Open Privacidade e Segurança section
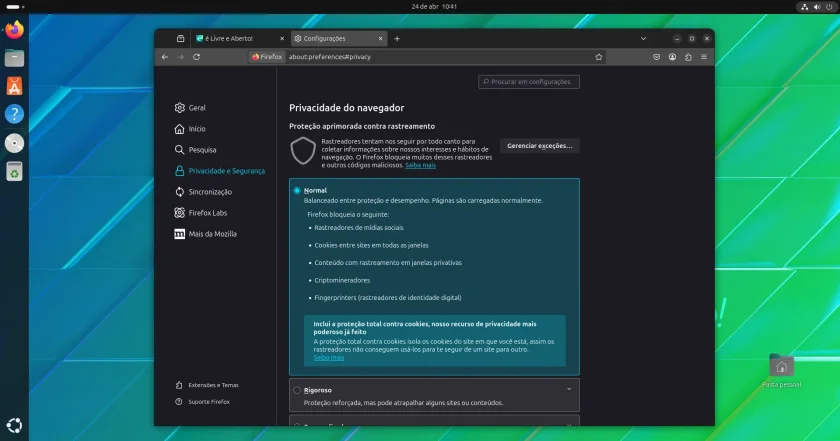Viewport: 840px width, 441px height. (220, 171)
